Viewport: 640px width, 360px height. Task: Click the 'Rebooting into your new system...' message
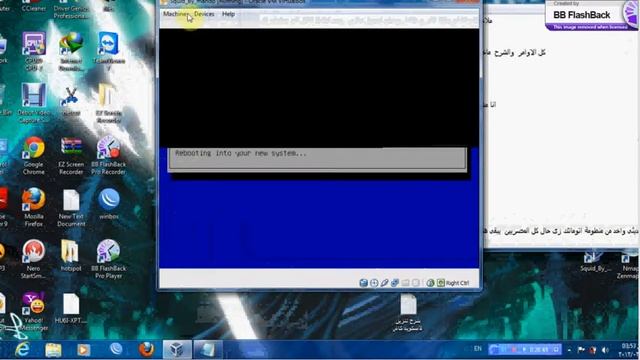pos(240,153)
